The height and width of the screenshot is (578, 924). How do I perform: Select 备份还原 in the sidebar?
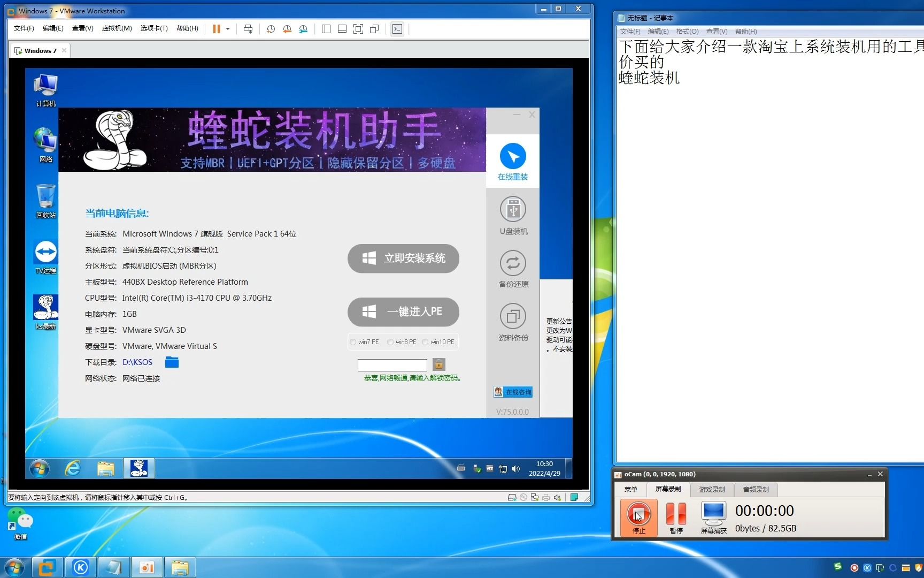pos(513,269)
